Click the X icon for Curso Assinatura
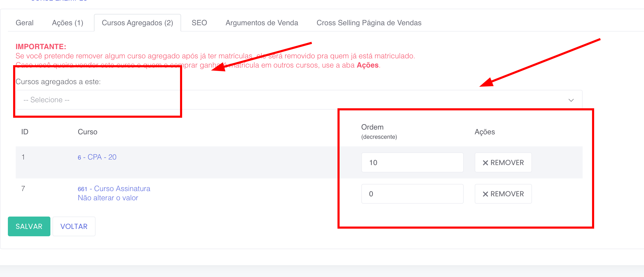Viewport: 644px width, 277px height. point(485,194)
